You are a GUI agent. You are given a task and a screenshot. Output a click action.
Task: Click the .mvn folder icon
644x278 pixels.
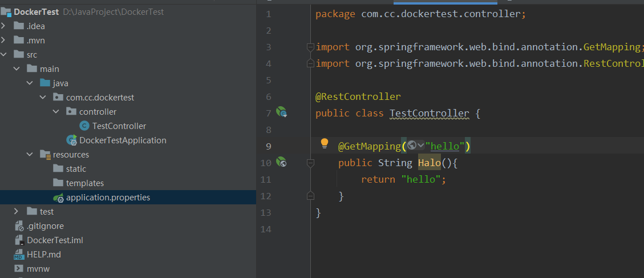point(18,41)
